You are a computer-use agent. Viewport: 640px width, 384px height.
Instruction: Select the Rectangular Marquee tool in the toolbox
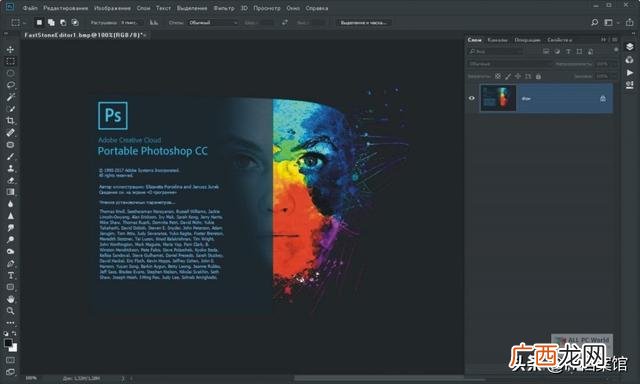11,61
